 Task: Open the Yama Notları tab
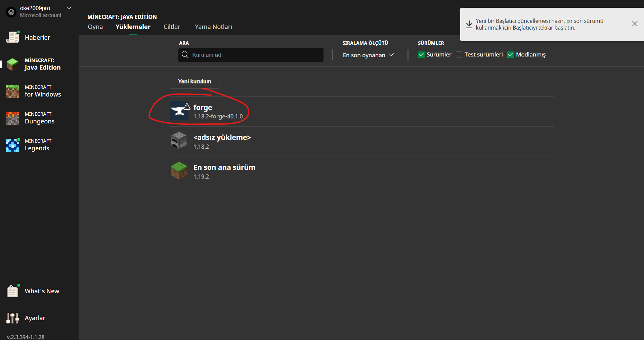click(x=213, y=27)
